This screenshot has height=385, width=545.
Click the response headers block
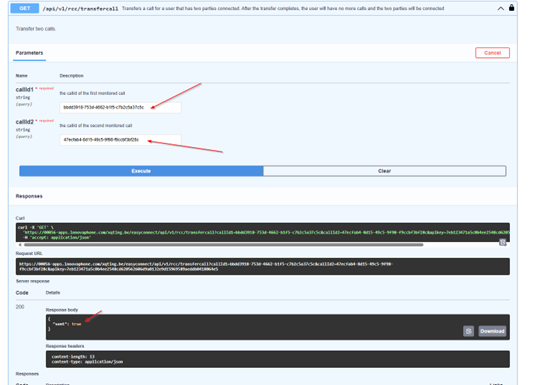tap(278, 359)
